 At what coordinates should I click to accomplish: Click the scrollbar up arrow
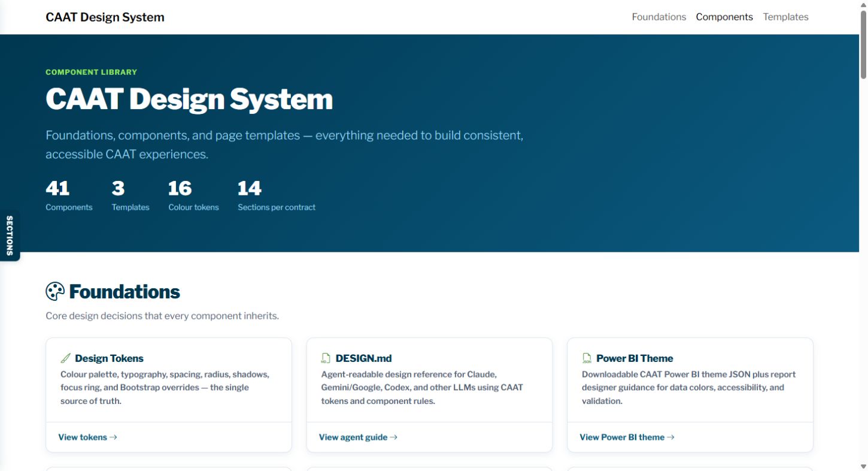[863, 4]
